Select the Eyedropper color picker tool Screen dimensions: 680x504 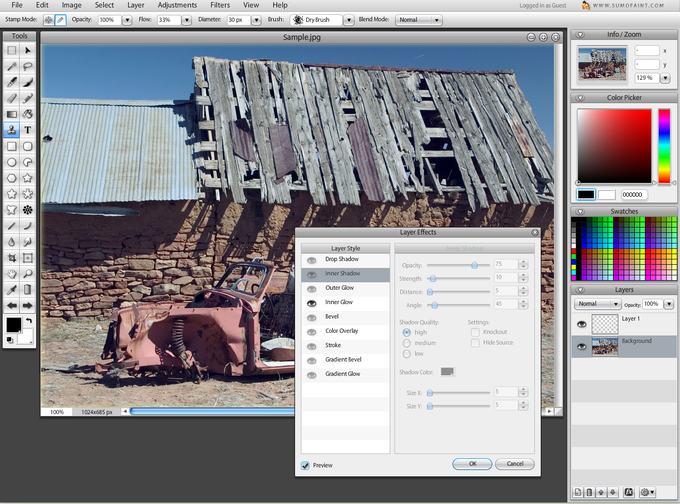tap(12, 290)
